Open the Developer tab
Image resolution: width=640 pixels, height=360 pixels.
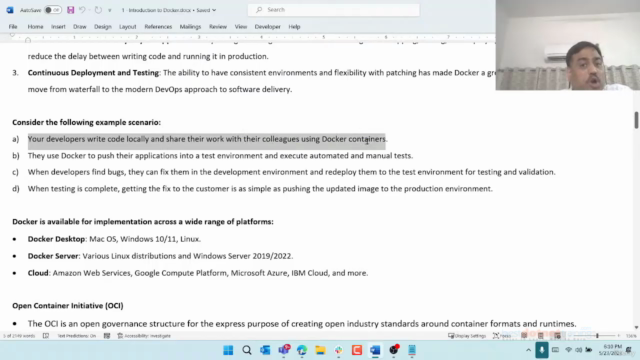[268, 27]
